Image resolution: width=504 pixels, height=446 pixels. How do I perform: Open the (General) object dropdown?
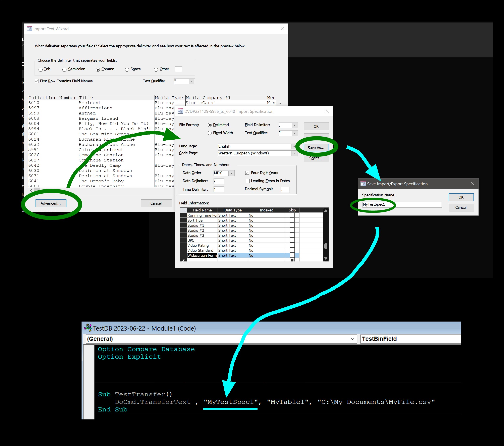click(x=352, y=339)
